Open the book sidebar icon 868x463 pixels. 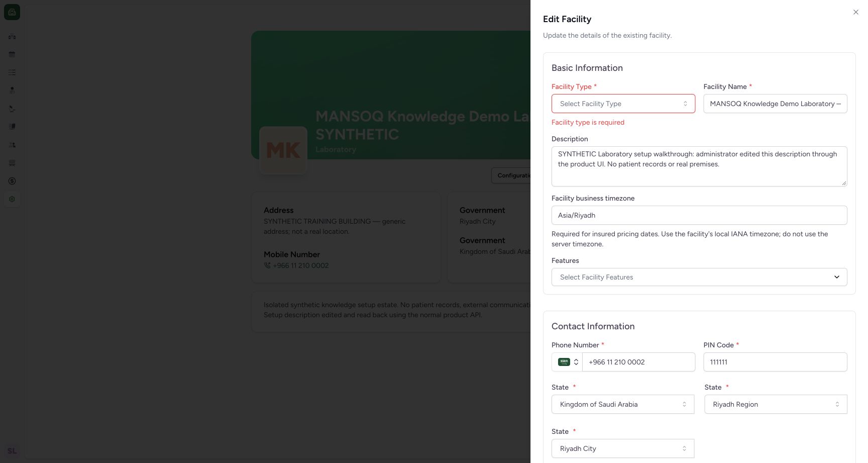(x=12, y=127)
